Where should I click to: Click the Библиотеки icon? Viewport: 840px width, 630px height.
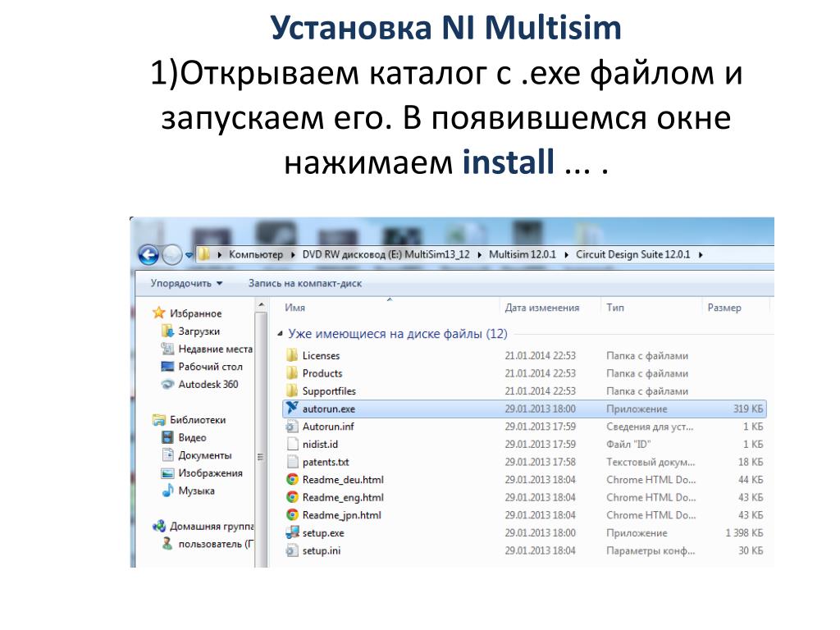tap(158, 419)
